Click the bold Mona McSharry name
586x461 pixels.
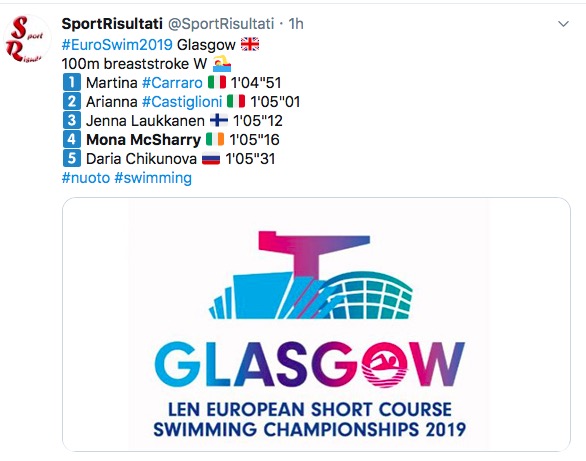pyautogui.click(x=144, y=140)
